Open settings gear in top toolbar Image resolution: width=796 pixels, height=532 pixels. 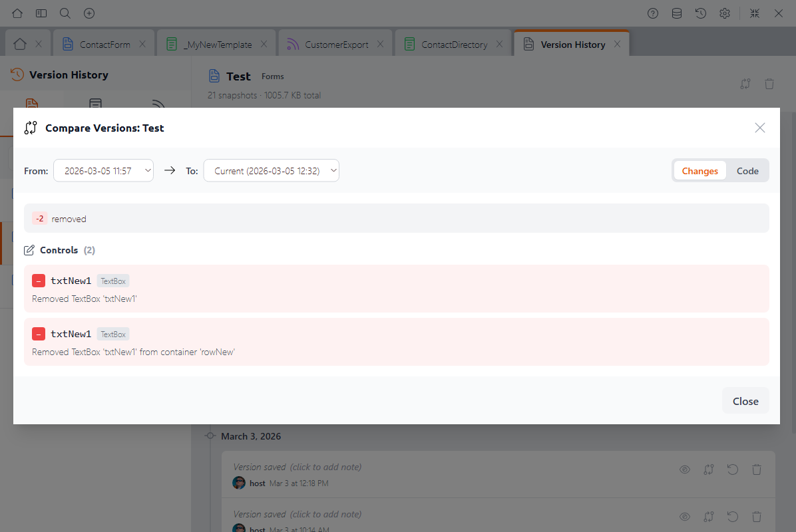724,13
